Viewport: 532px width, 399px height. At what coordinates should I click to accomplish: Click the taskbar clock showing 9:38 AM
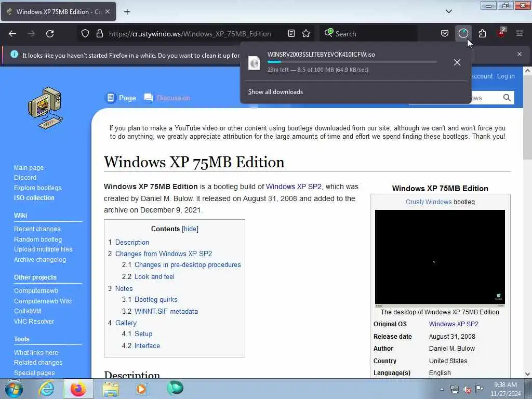point(505,389)
